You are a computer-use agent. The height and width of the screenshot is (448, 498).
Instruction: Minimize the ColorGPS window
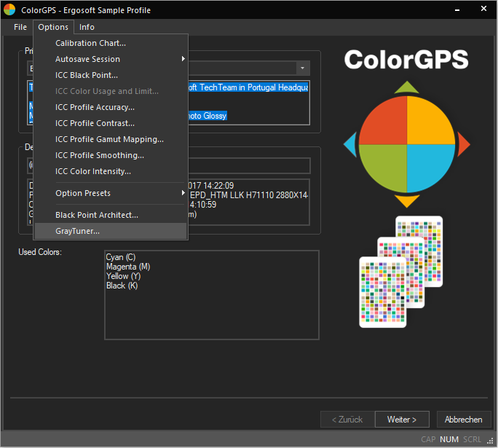pyautogui.click(x=457, y=10)
